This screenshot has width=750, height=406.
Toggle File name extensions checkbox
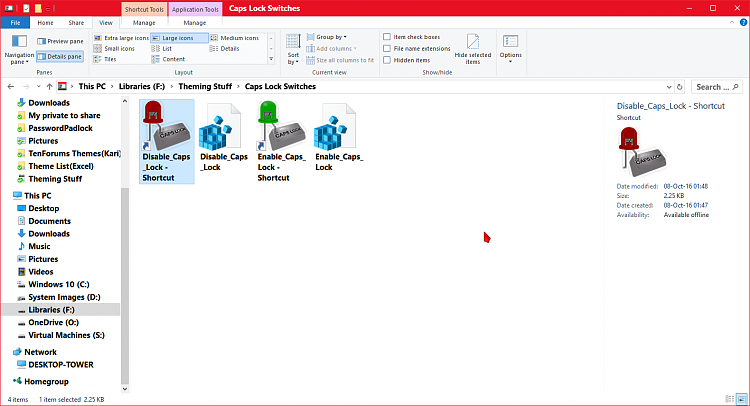point(388,48)
